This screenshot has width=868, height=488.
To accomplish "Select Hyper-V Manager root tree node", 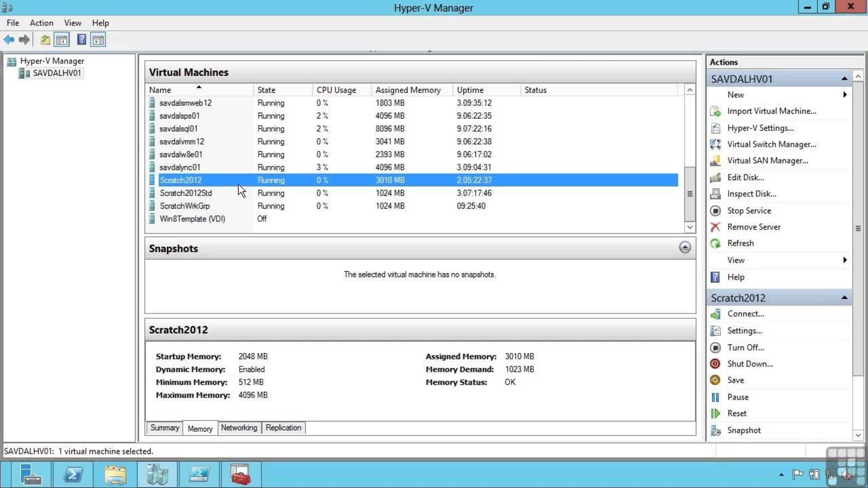I will [x=52, y=61].
